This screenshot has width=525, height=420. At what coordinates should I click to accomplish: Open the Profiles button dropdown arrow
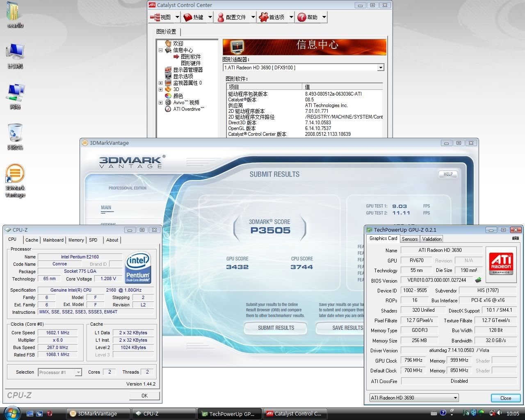coord(253,17)
